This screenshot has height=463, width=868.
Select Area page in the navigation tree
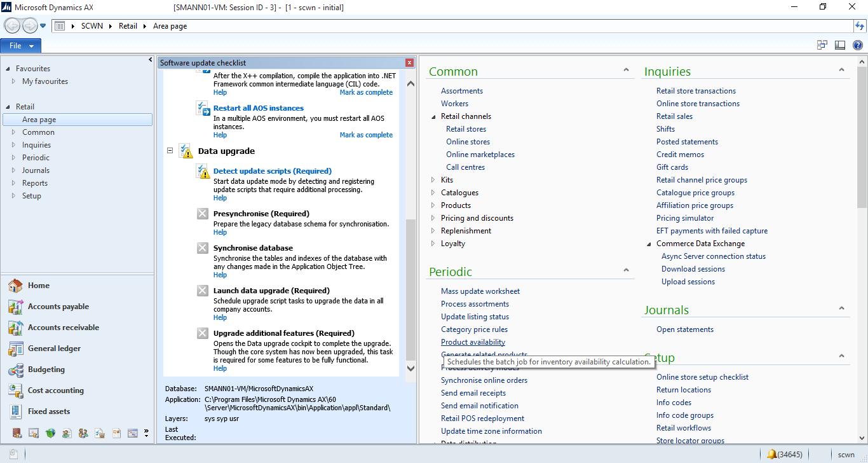tap(78, 120)
